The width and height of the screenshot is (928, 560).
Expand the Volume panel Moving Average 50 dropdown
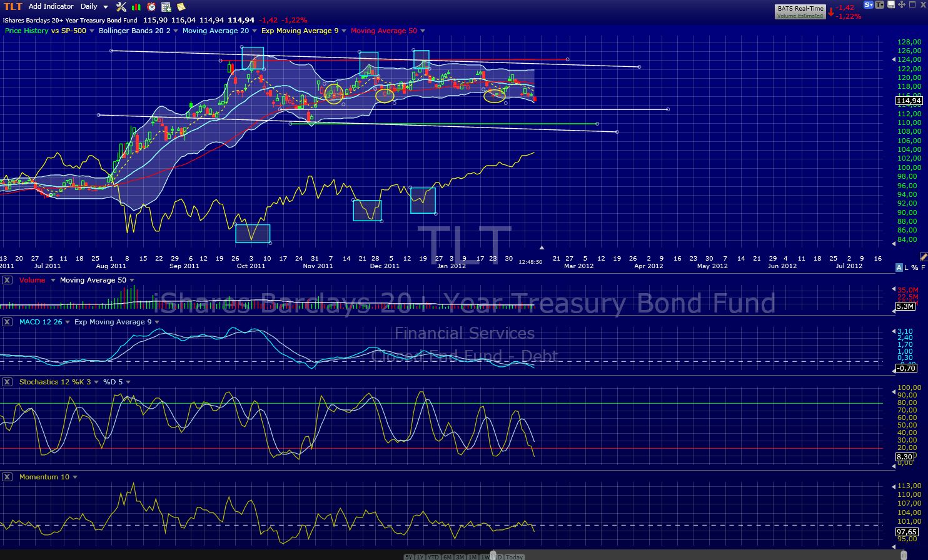click(131, 280)
